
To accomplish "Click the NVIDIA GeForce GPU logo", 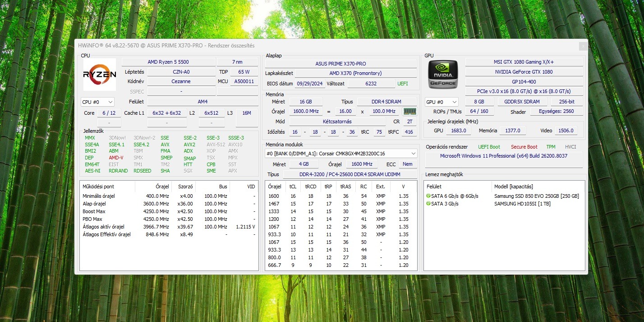I will point(443,75).
